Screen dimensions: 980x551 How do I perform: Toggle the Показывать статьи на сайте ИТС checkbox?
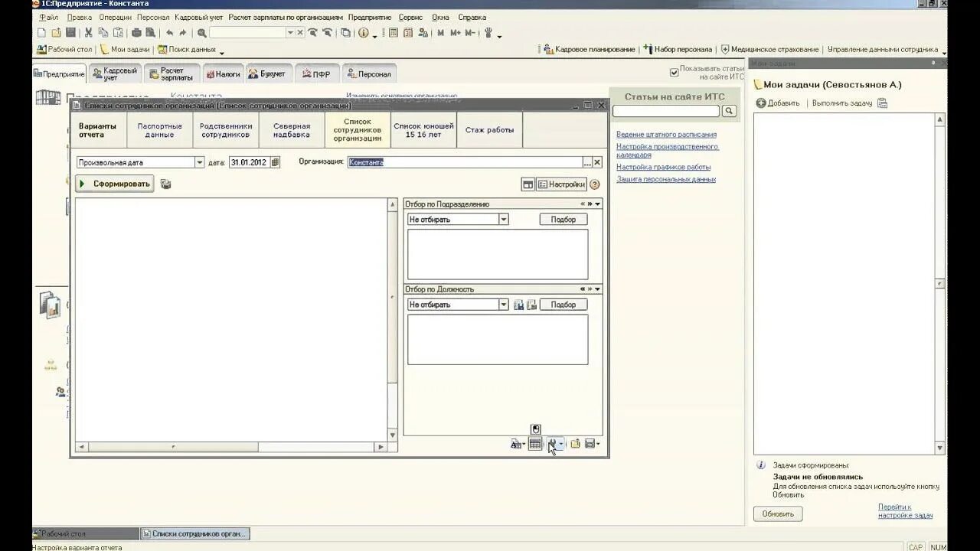[x=675, y=73]
